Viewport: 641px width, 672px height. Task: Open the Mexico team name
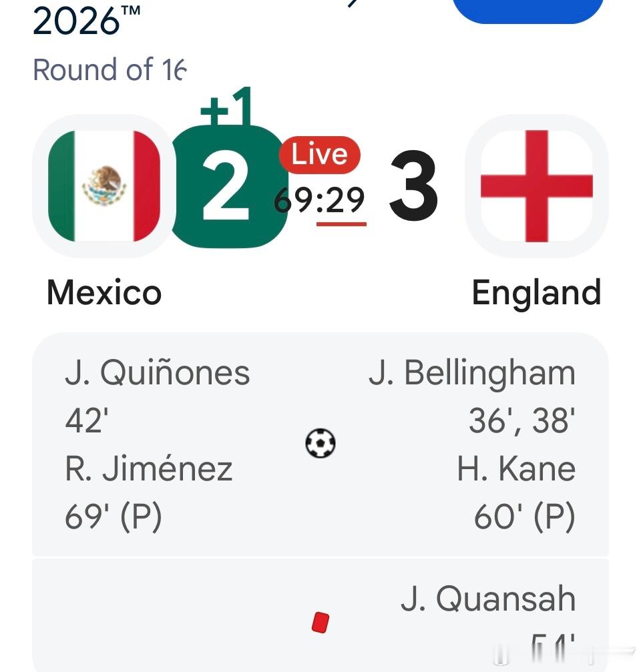tap(104, 293)
